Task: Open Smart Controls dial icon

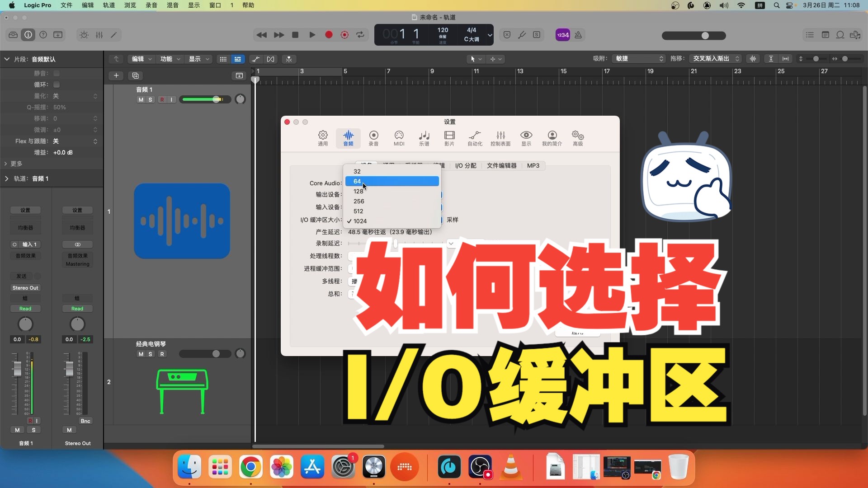Action: (x=84, y=35)
